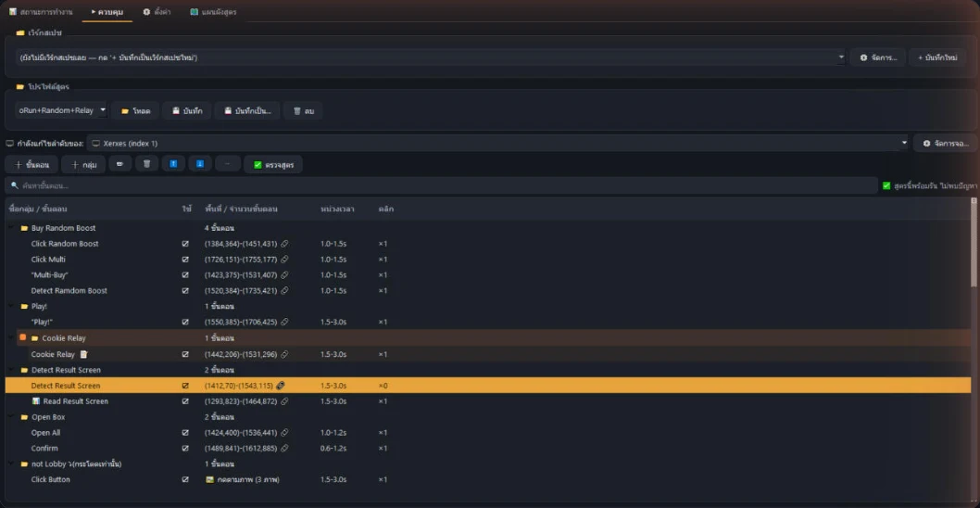
Task: Click the + บันทึกใหม่ button
Action: coord(937,57)
